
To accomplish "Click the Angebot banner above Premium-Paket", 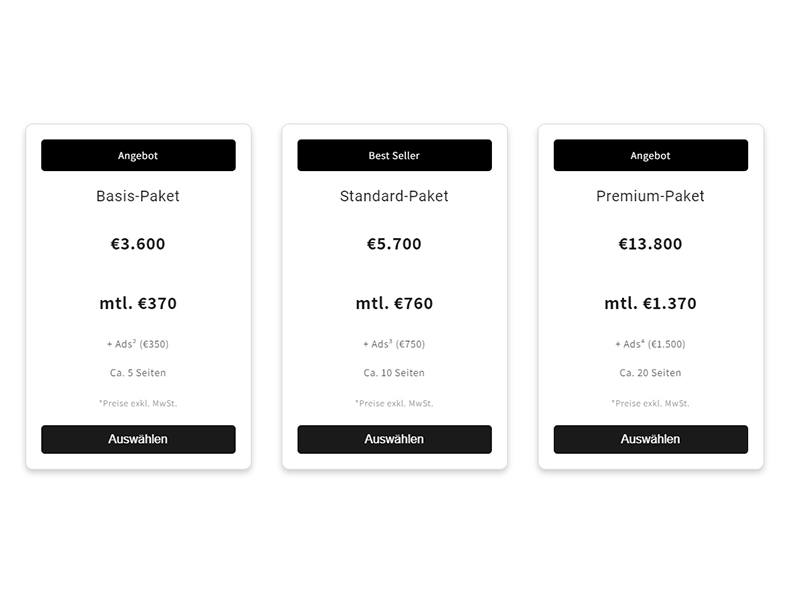I will (651, 155).
